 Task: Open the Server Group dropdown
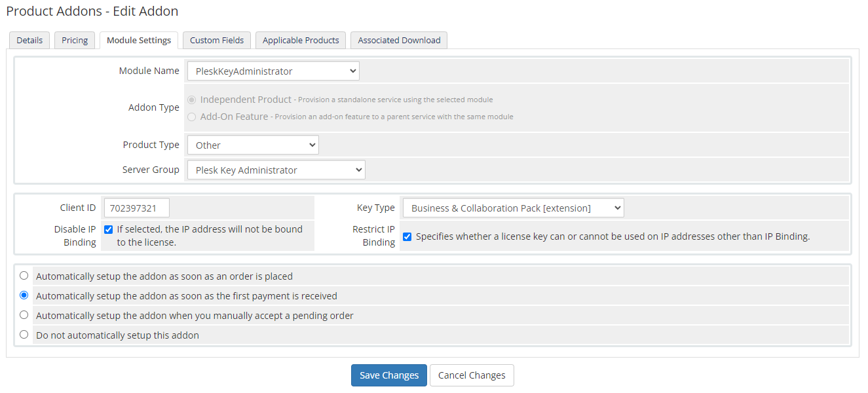(276, 169)
